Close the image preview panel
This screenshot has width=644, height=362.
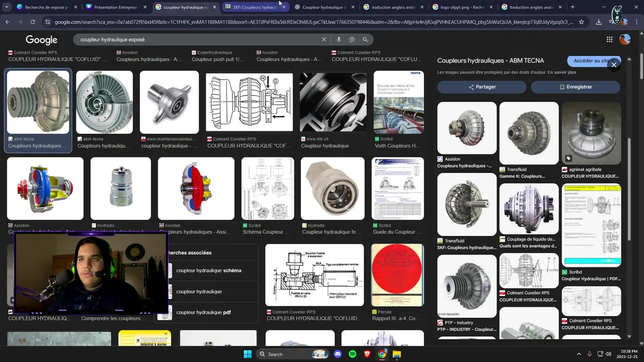tap(614, 65)
